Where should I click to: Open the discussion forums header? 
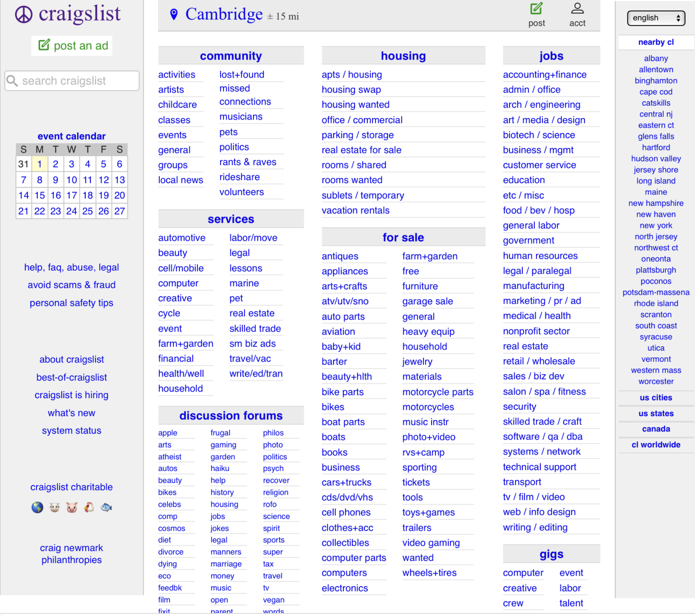[231, 416]
